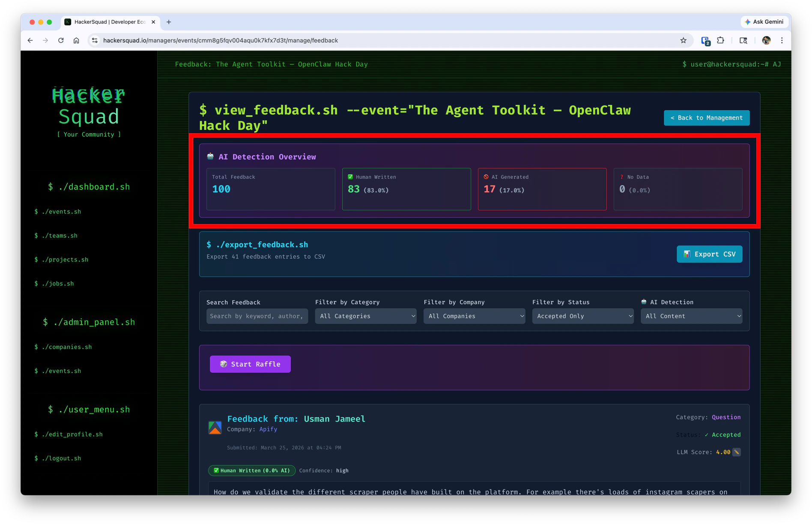Open the browser extensions puzzle icon

721,40
